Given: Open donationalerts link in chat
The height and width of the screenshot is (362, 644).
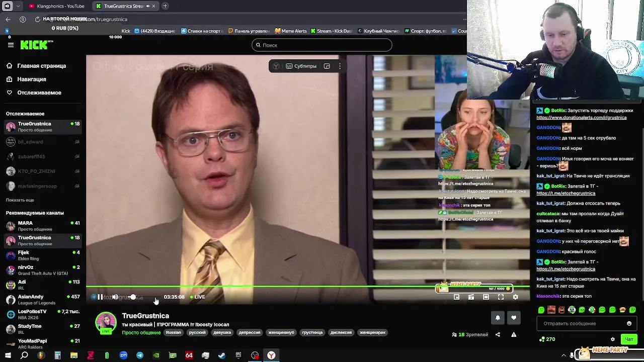Looking at the screenshot, I should [581, 118].
